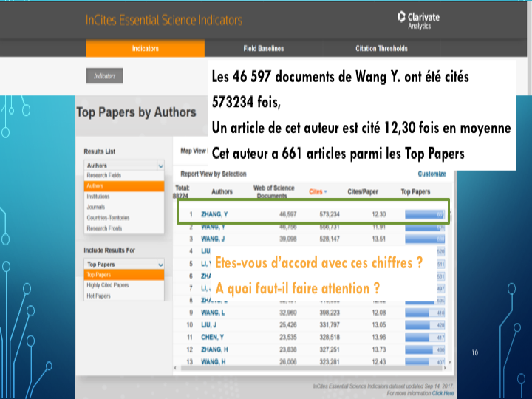Click top papers bar for ZHANG, H
This screenshot has width=532, height=399.
click(425, 349)
